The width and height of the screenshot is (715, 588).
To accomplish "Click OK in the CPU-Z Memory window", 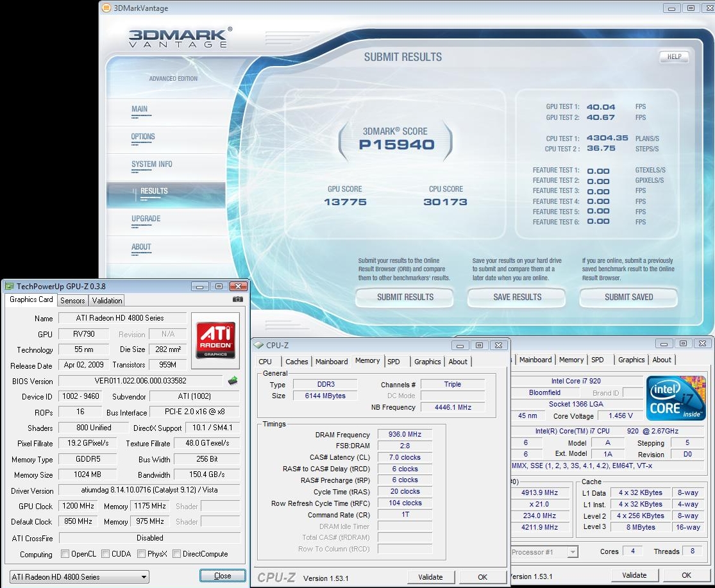I will point(482,577).
